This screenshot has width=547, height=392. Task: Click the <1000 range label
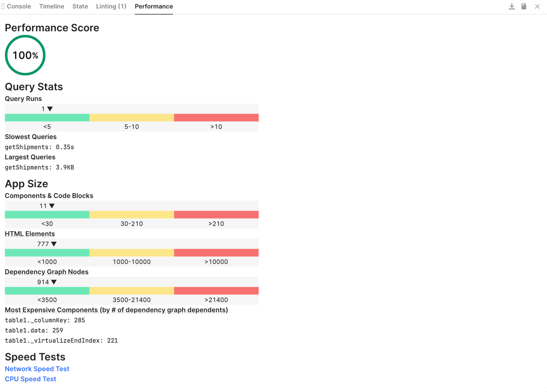point(47,262)
